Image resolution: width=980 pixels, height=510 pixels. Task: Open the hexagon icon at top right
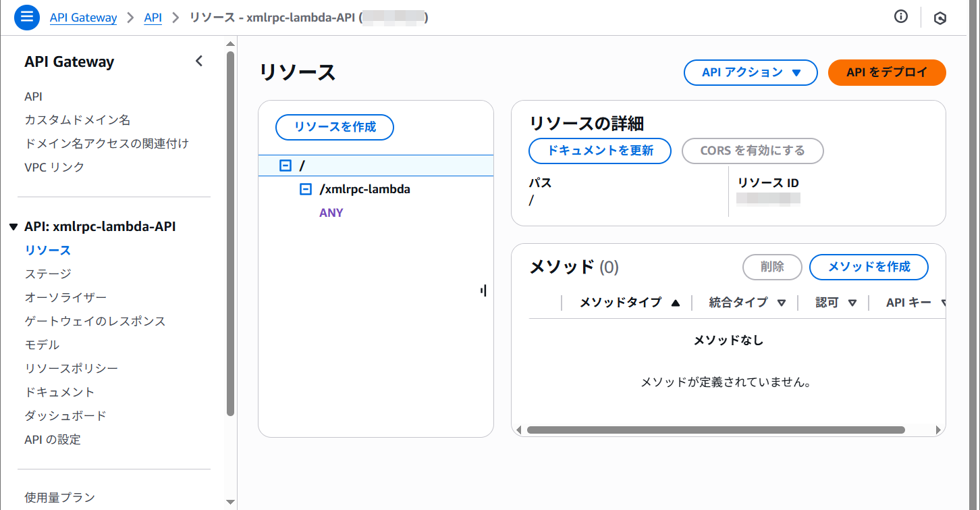point(940,18)
